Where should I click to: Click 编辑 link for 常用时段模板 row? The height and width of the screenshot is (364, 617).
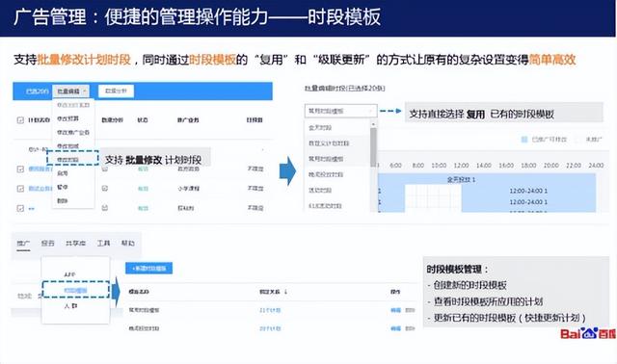395,310
